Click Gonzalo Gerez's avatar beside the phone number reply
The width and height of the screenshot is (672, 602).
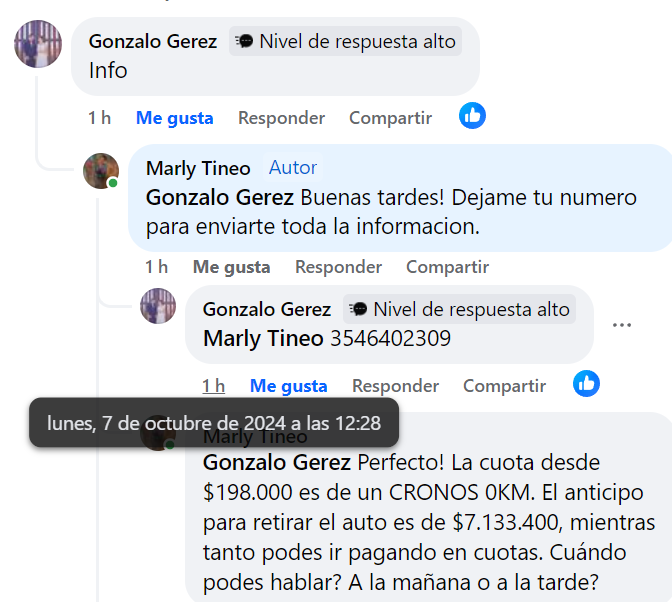coord(158,306)
